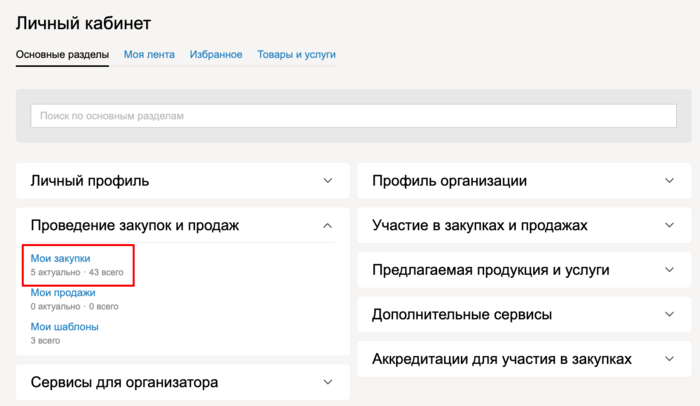Image resolution: width=700 pixels, height=406 pixels.
Task: Click the arrow beside Аккредитации для участия в закупках
Action: (x=669, y=359)
